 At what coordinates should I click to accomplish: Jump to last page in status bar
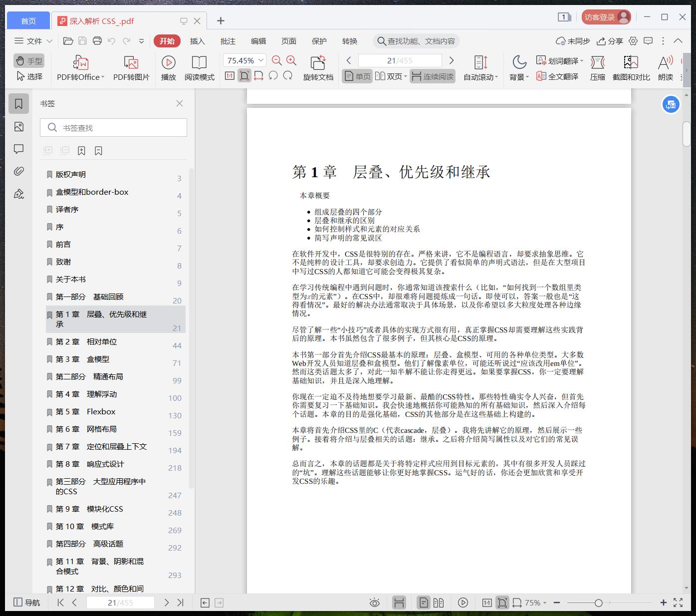[181, 603]
